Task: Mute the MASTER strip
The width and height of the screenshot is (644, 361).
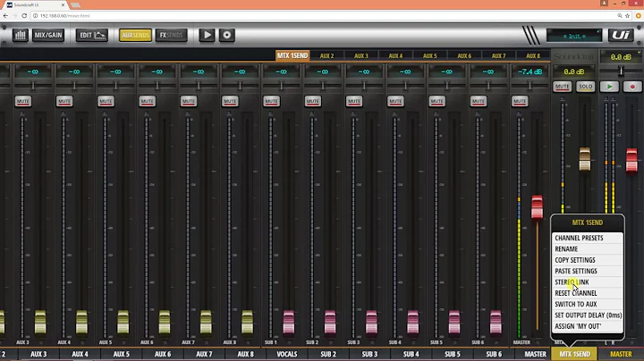Action: pyautogui.click(x=520, y=101)
